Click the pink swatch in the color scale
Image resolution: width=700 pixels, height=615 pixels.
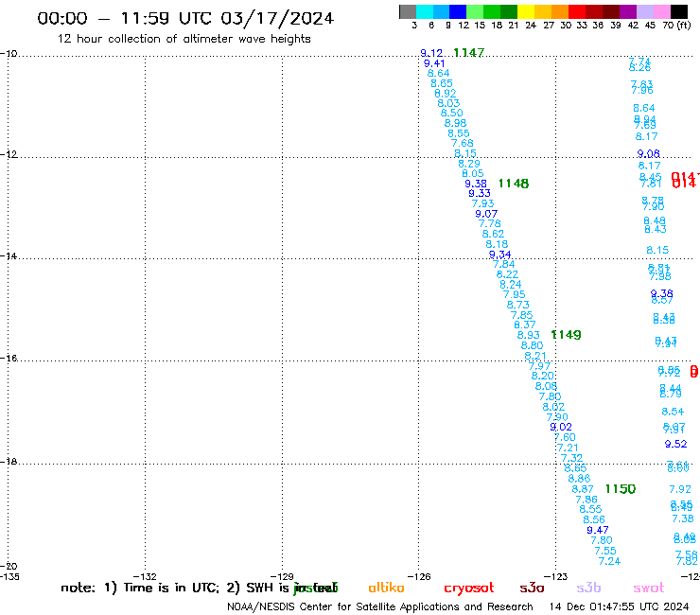[x=661, y=11]
